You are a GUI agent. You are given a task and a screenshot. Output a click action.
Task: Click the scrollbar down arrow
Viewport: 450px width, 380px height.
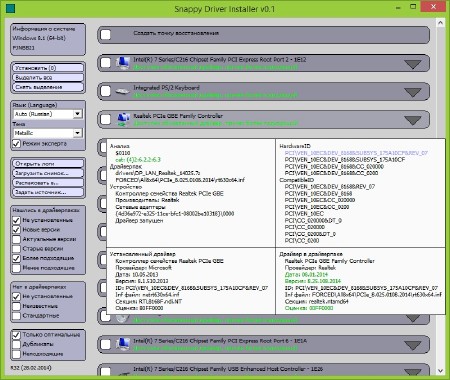[x=440, y=371]
